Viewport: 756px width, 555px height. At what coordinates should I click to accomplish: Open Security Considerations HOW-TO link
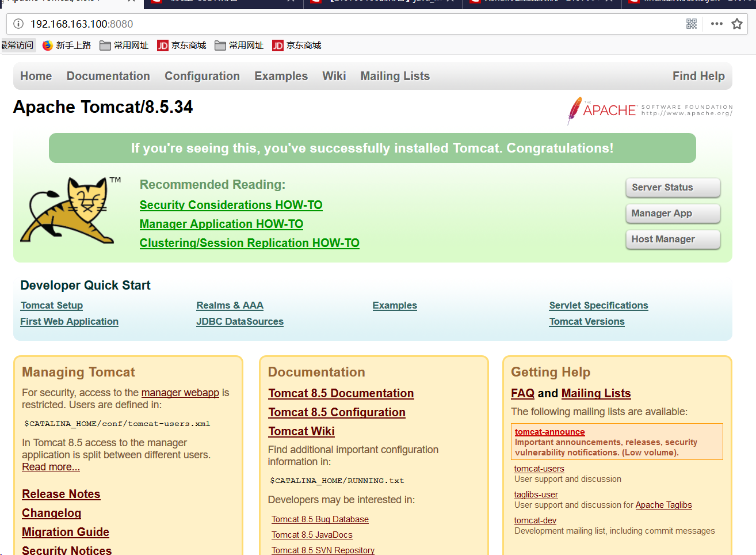231,205
